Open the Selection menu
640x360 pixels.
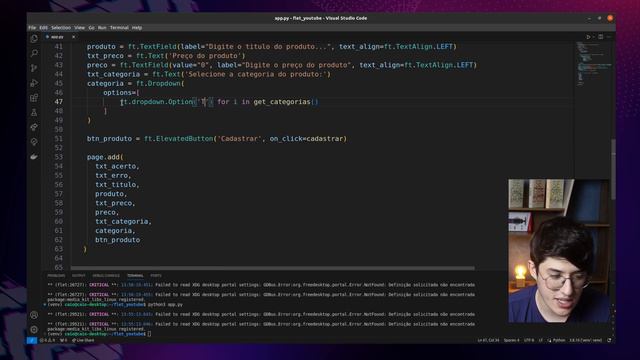tap(61, 28)
